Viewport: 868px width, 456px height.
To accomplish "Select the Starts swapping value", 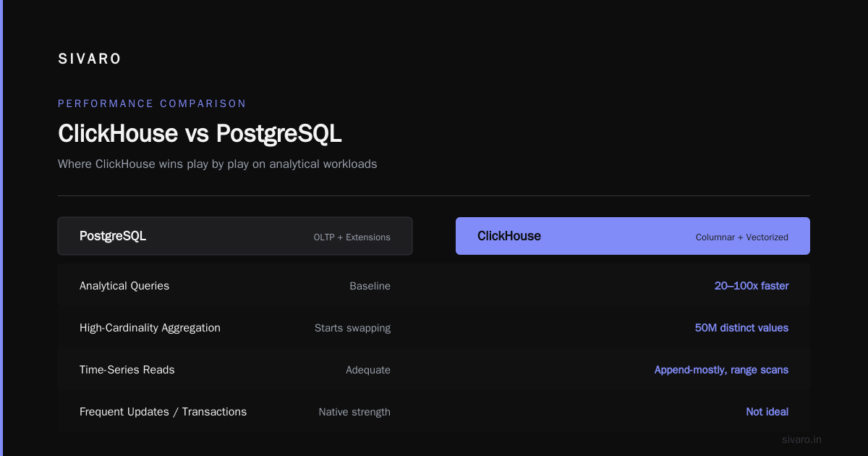I will coord(352,328).
